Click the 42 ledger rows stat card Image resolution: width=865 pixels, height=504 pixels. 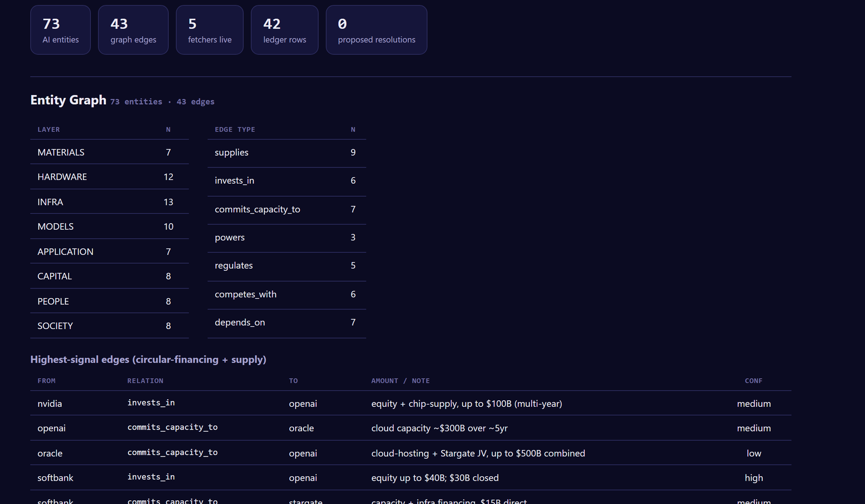[284, 30]
